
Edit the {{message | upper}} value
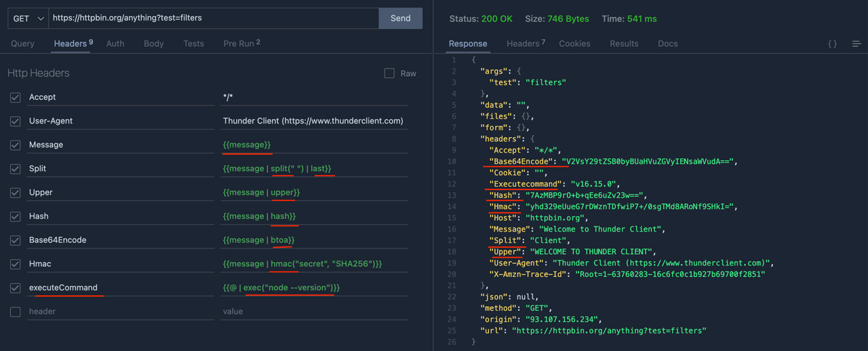click(x=315, y=192)
